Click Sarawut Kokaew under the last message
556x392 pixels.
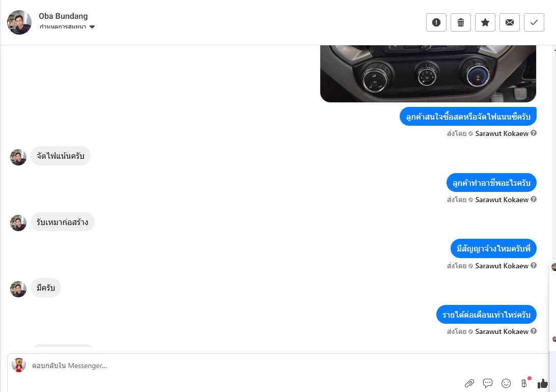[502, 331]
